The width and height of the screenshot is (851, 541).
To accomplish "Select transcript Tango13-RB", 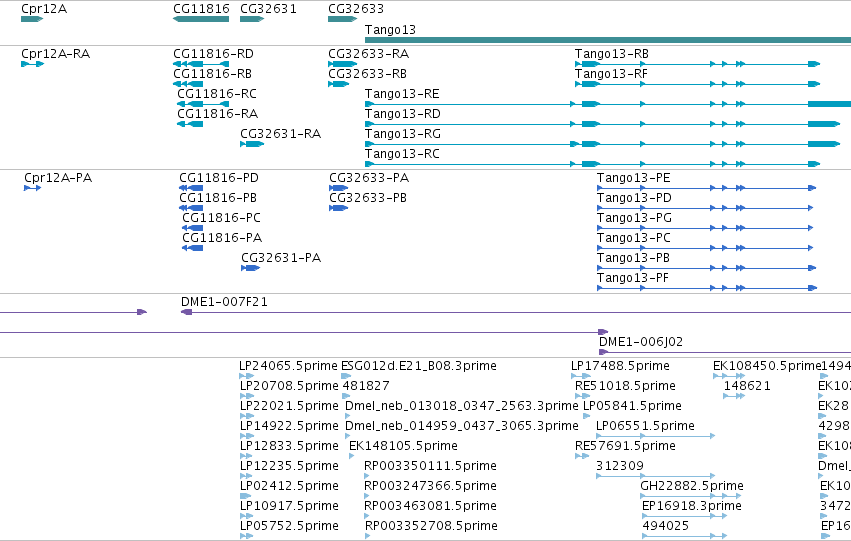I will (x=612, y=54).
